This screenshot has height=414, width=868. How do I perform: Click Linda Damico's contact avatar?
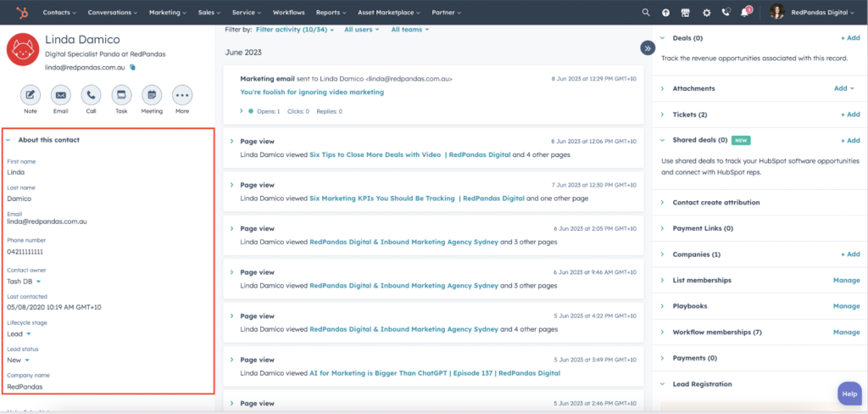click(x=23, y=49)
